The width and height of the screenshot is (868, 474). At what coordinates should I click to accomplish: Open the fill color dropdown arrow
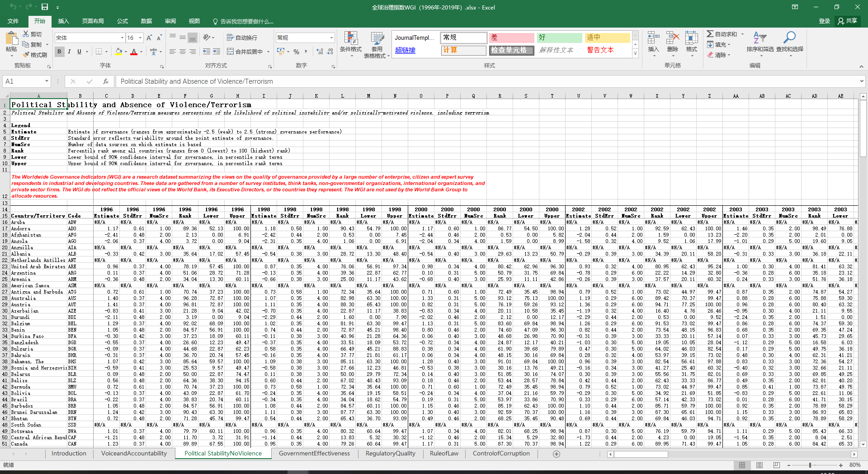(x=126, y=52)
